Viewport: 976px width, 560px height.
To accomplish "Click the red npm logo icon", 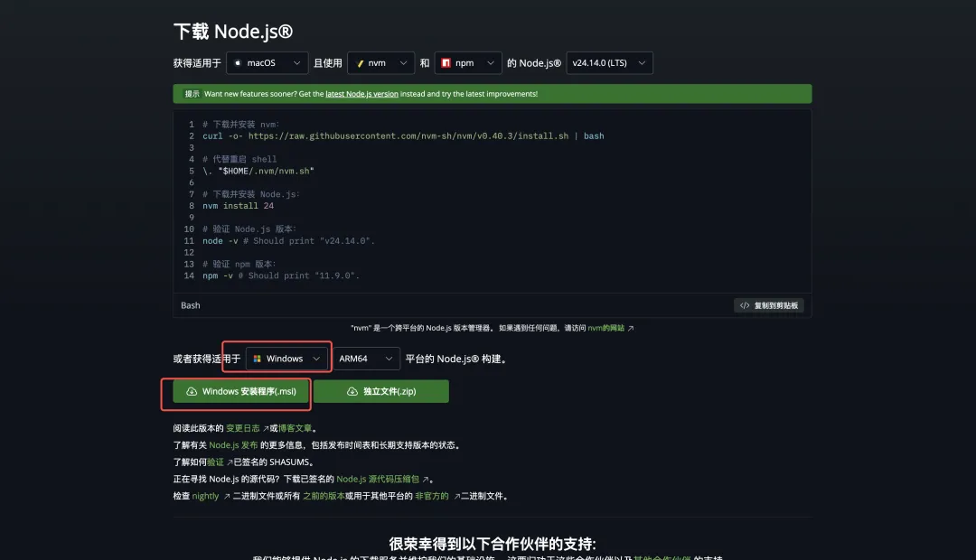I will pyautogui.click(x=446, y=63).
